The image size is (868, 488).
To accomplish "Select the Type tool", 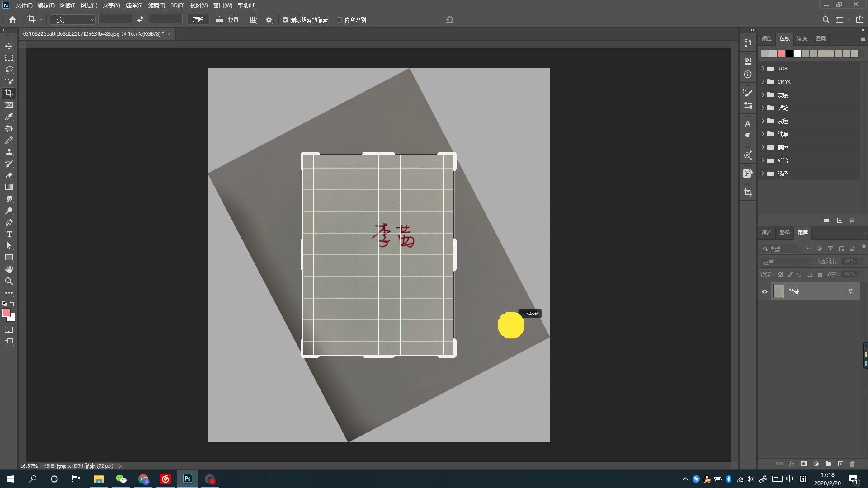I will tap(9, 234).
